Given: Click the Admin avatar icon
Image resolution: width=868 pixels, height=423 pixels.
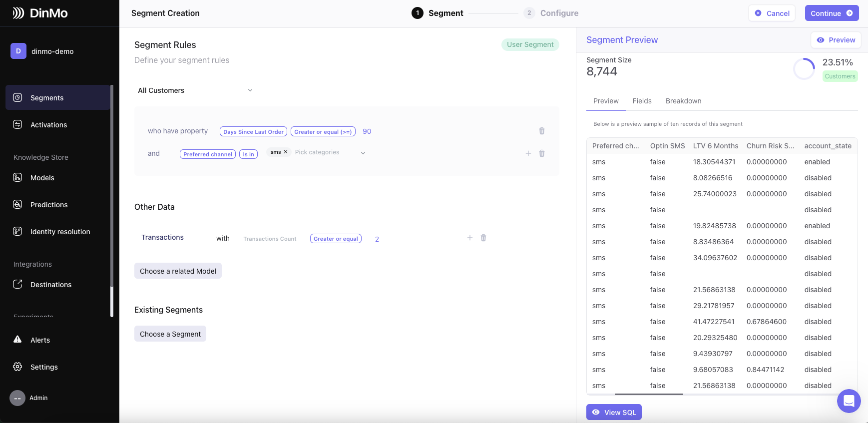Looking at the screenshot, I should 17,398.
